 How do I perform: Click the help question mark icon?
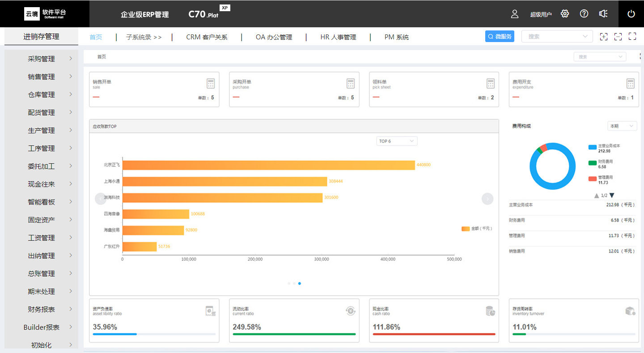584,14
